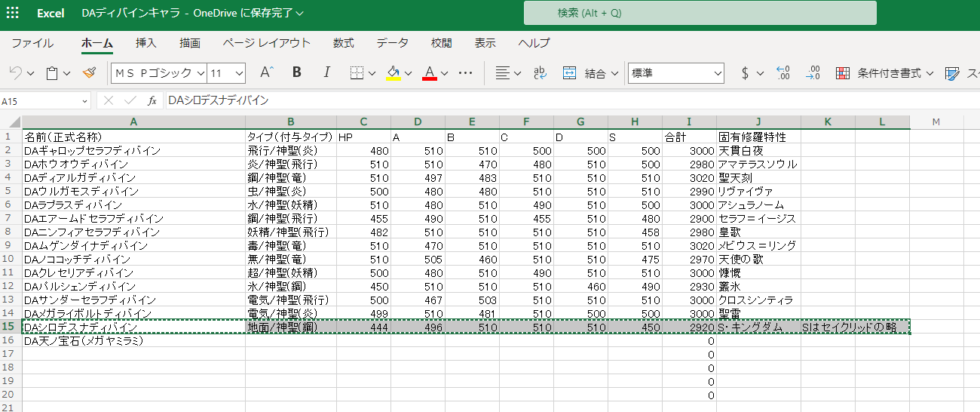980x412 pixels.
Task: Expand the Undo dropdown arrow
Action: tap(31, 74)
